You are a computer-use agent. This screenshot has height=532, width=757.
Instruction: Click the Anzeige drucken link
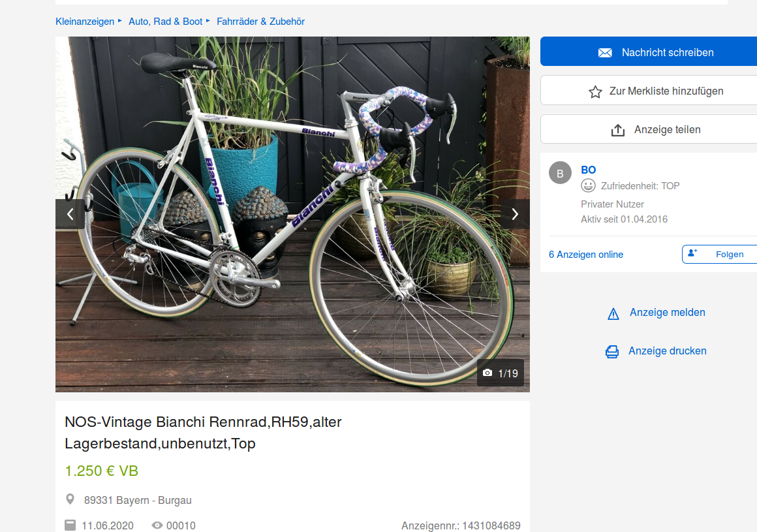(x=667, y=351)
